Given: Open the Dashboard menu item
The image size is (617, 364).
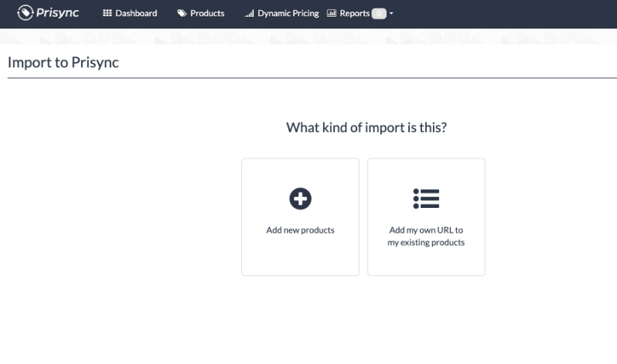Looking at the screenshot, I should (130, 13).
